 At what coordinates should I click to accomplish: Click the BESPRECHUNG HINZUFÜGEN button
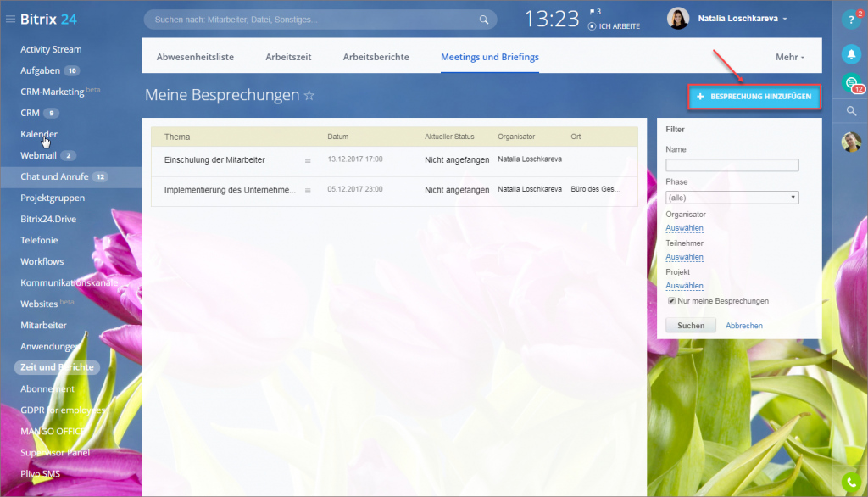pyautogui.click(x=754, y=97)
